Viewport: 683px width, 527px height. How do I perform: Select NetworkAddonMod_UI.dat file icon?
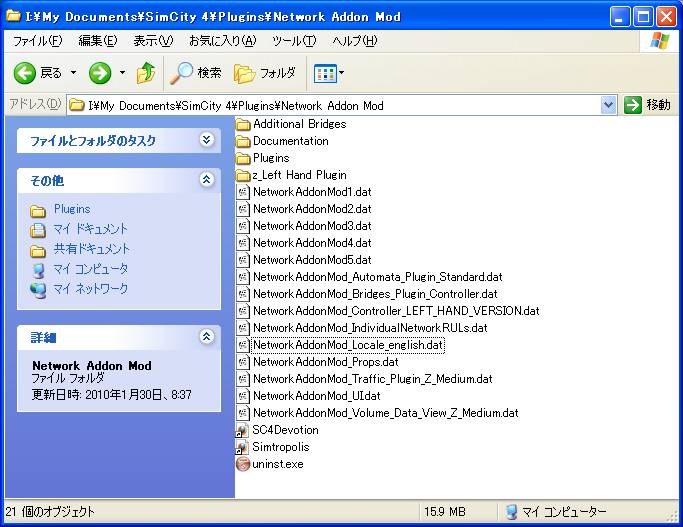click(243, 396)
